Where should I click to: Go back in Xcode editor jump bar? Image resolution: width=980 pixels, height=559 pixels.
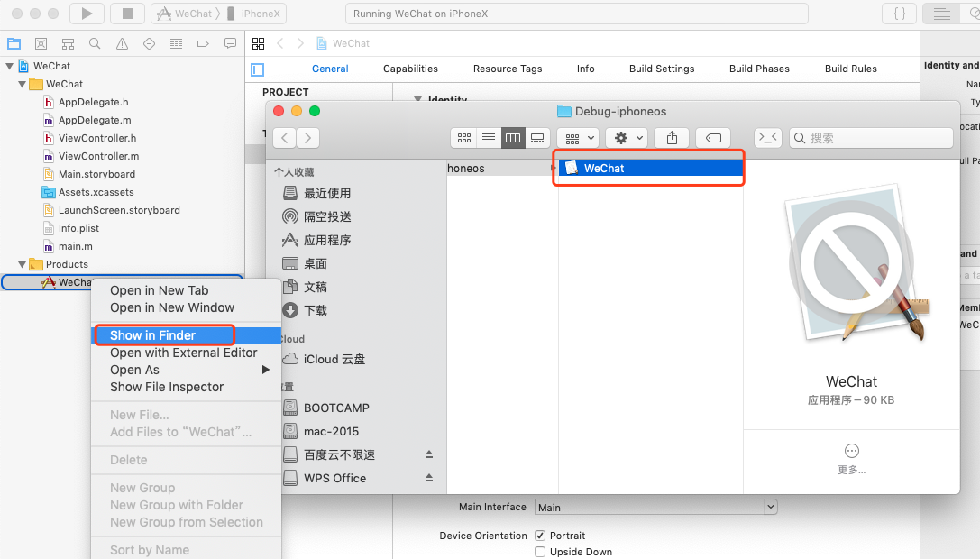click(x=280, y=43)
